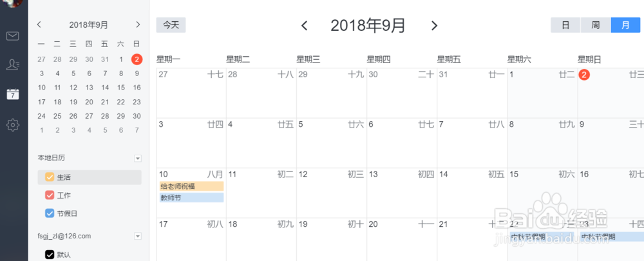
Task: Switch to 周 week view
Action: pyautogui.click(x=596, y=25)
